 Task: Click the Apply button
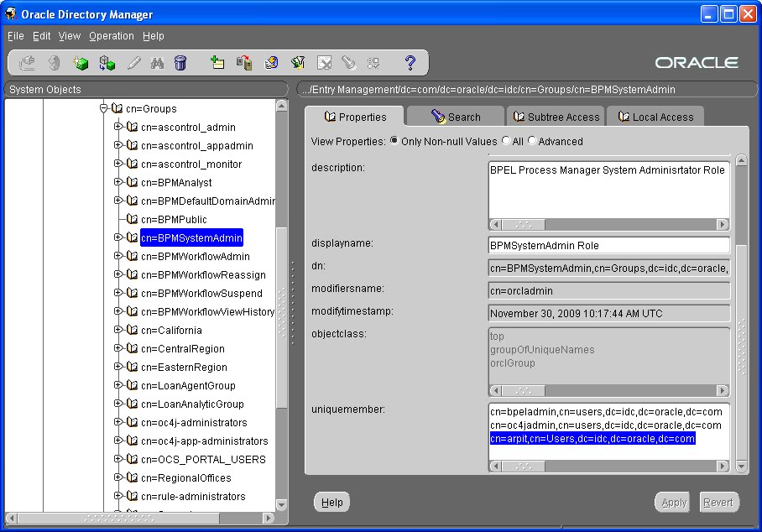[674, 503]
